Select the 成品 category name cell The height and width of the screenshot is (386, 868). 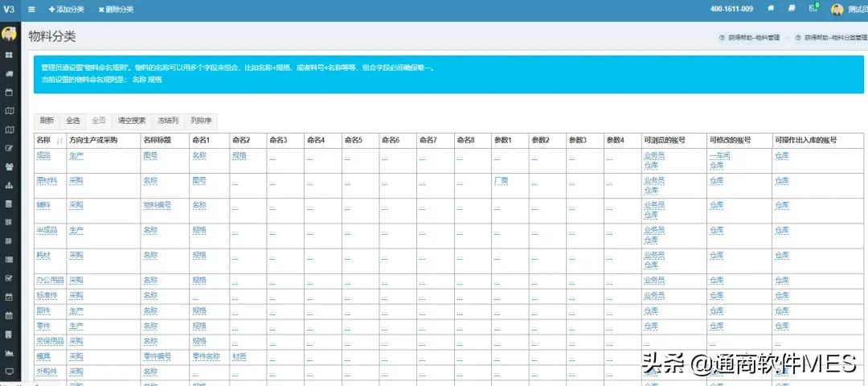[43, 156]
